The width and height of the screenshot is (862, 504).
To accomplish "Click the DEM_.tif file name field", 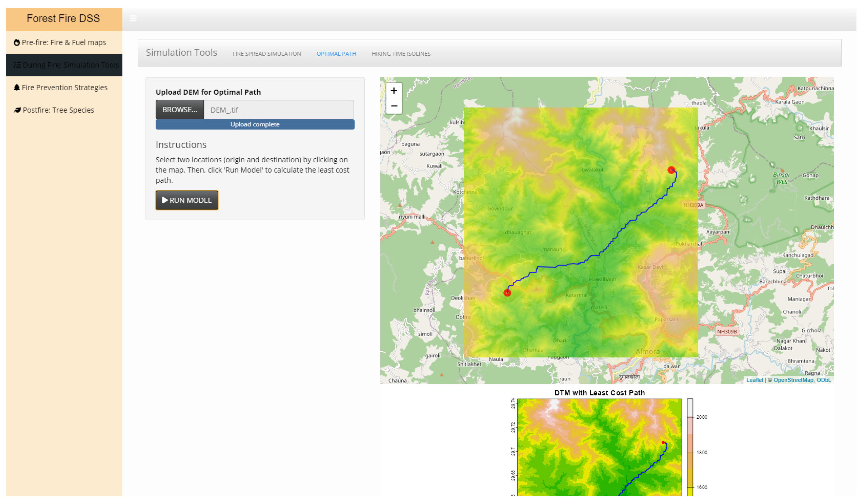I will click(279, 110).
